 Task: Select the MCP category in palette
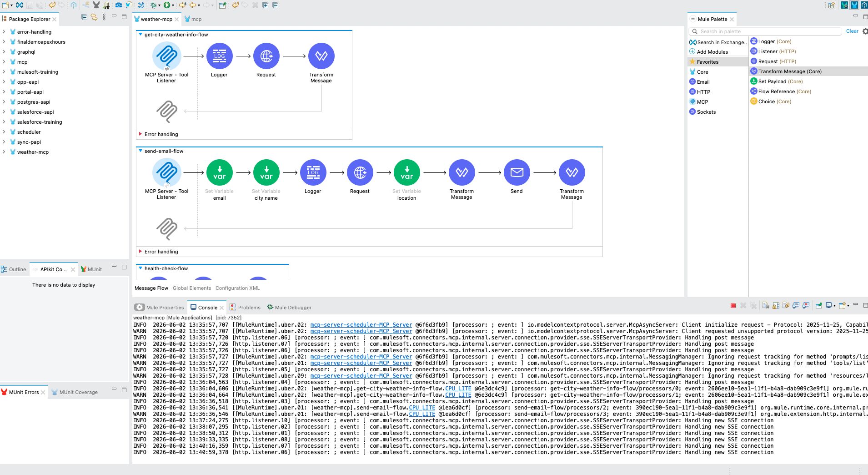699,102
